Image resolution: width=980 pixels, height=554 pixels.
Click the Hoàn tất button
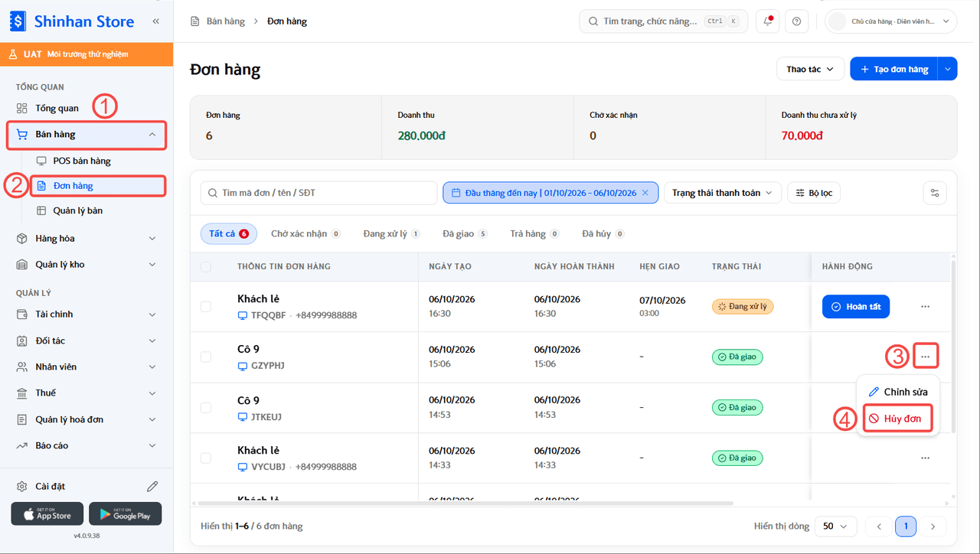coord(856,307)
